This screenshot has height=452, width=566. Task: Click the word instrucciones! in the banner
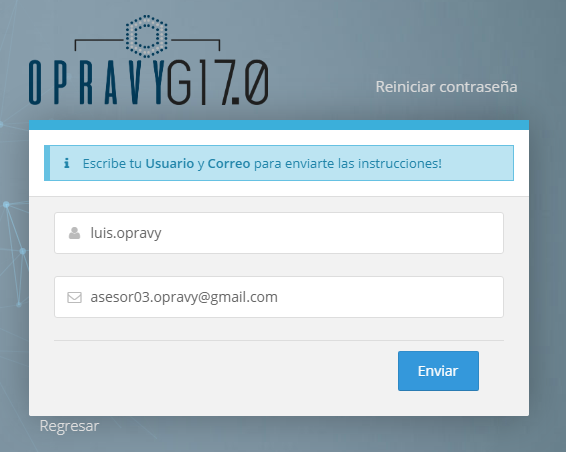400,164
